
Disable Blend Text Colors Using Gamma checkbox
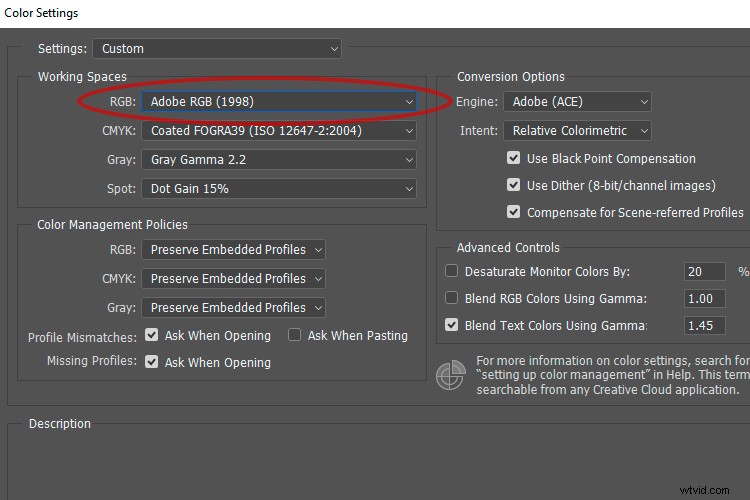(x=451, y=325)
